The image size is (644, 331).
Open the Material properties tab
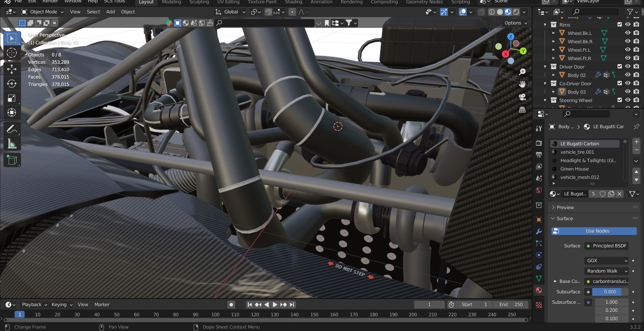(539, 290)
